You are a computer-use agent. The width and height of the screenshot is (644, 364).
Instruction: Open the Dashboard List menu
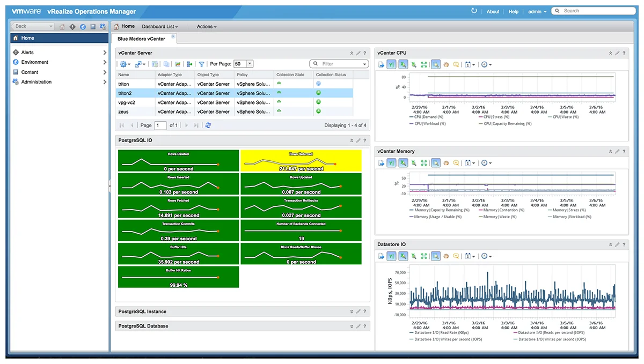[x=160, y=27]
